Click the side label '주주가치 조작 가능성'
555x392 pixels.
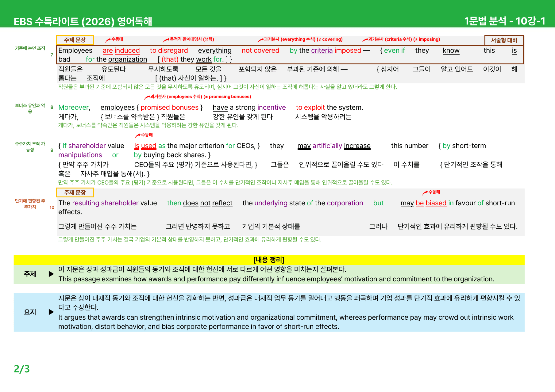(x=30, y=147)
